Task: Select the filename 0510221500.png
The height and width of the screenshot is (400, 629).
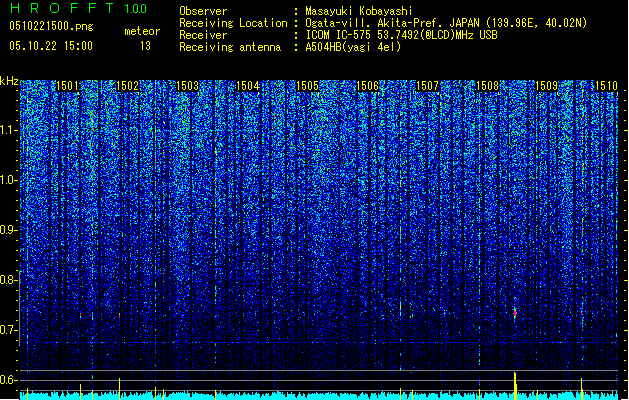Action: coord(51,27)
